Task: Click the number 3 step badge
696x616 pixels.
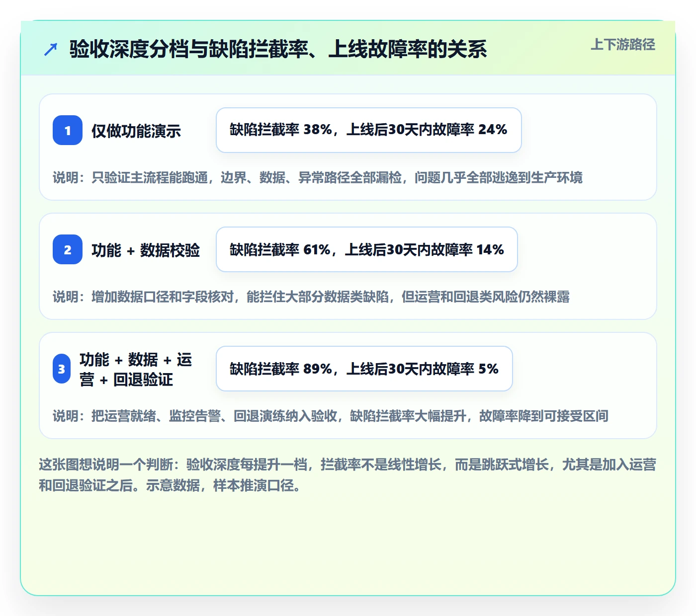Action: click(62, 369)
